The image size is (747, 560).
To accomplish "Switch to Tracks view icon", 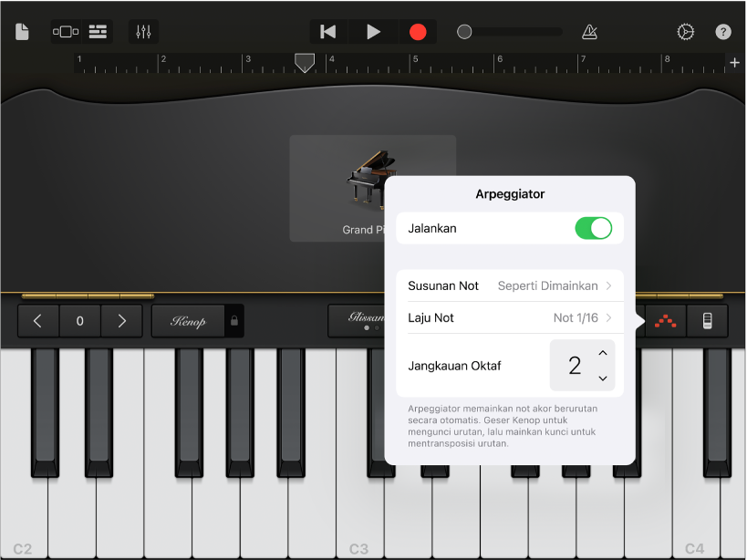I will click(x=98, y=31).
